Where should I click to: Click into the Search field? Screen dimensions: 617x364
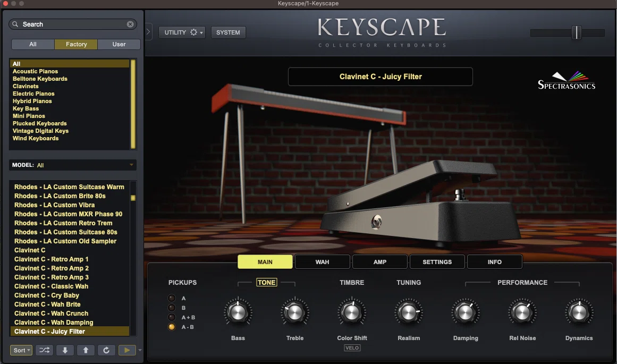73,24
